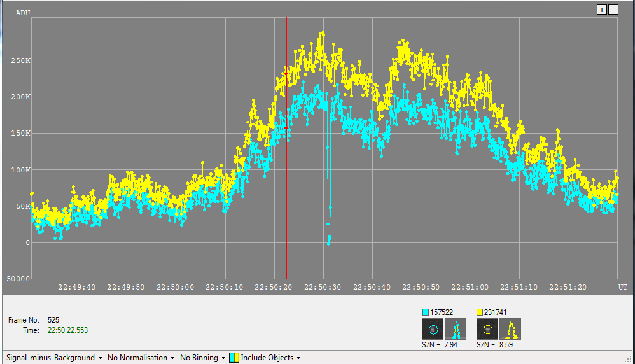
Task: Select the cyan color box for 157522
Action: pos(426,312)
